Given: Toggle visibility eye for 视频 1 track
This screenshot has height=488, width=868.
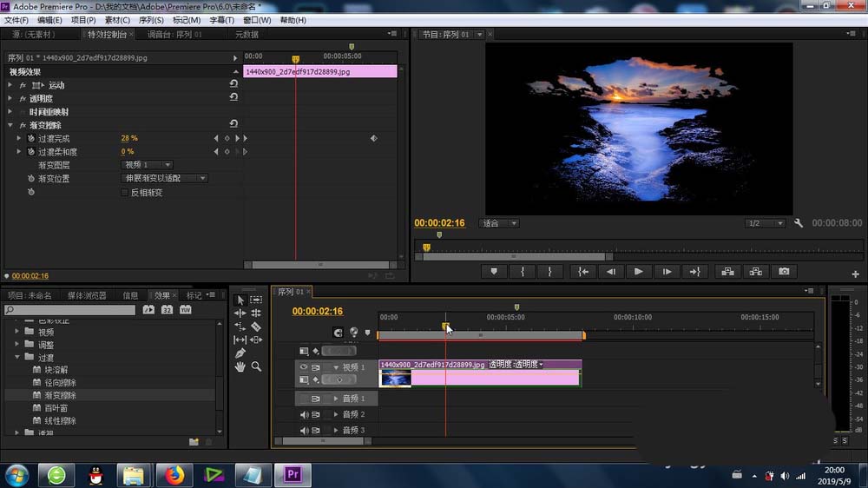Looking at the screenshot, I should tap(304, 367).
